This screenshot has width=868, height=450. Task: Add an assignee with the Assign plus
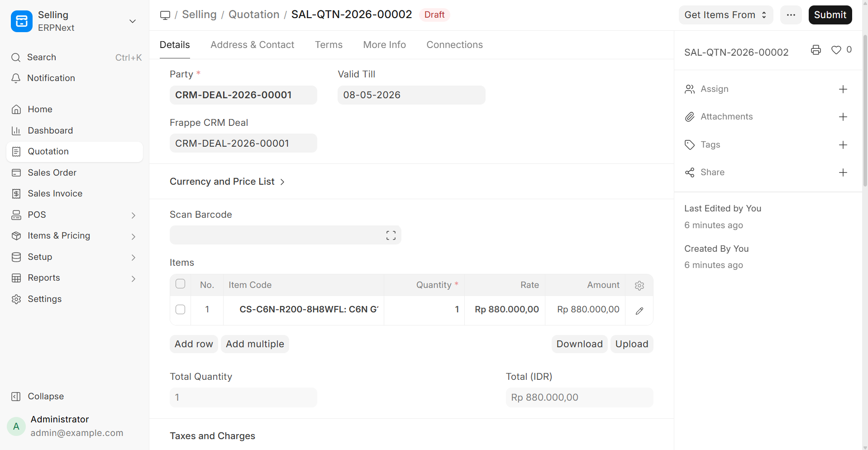[843, 89]
